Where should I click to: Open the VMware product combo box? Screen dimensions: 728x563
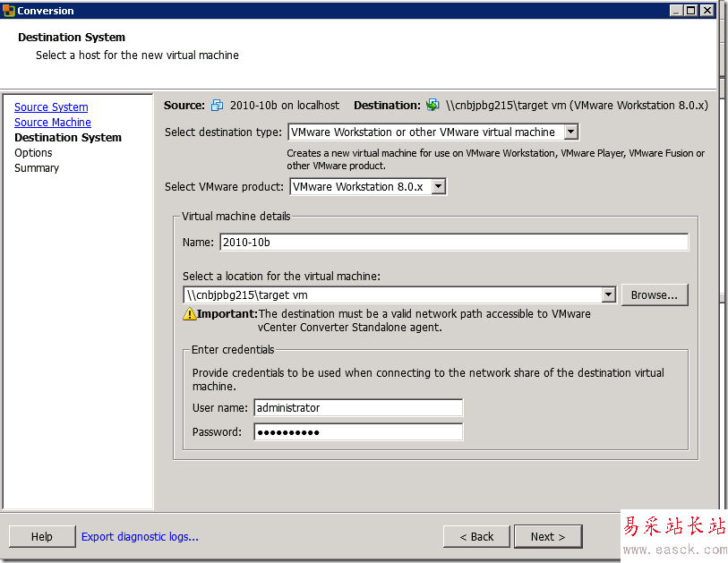click(x=368, y=186)
